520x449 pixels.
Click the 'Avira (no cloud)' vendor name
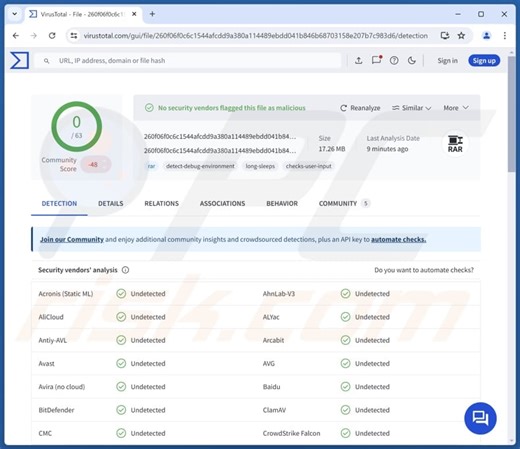coord(62,387)
